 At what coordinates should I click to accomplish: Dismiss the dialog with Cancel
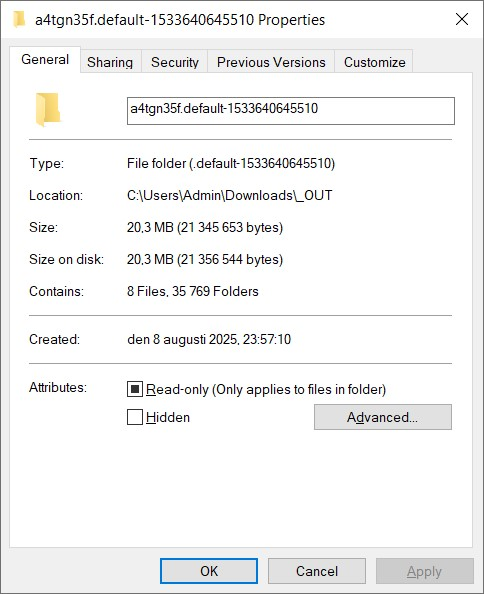click(317, 571)
